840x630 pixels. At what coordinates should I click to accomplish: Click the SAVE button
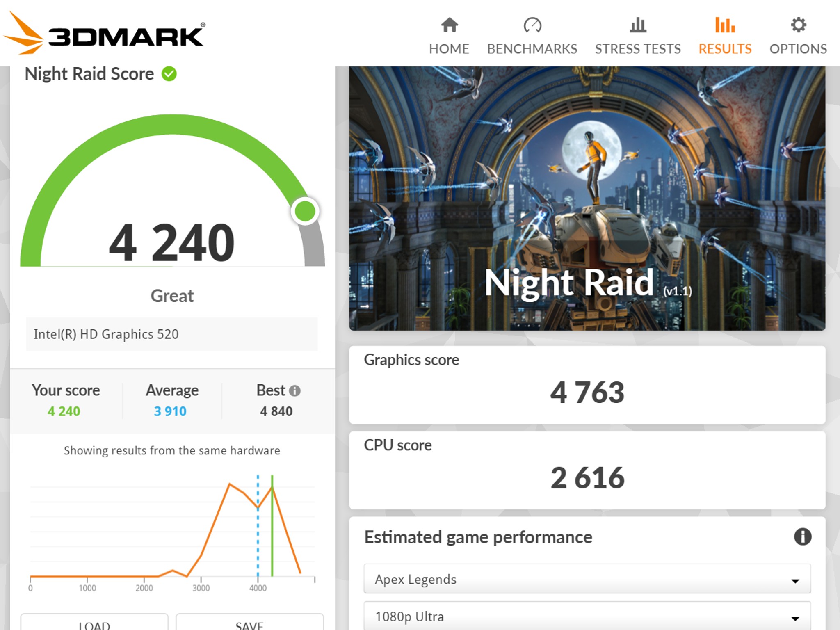249,623
